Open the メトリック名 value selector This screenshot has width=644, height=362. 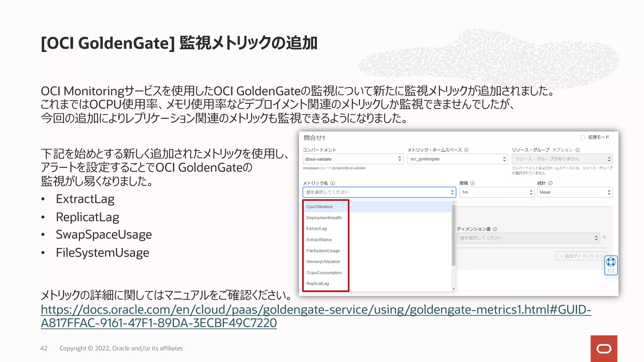[379, 192]
